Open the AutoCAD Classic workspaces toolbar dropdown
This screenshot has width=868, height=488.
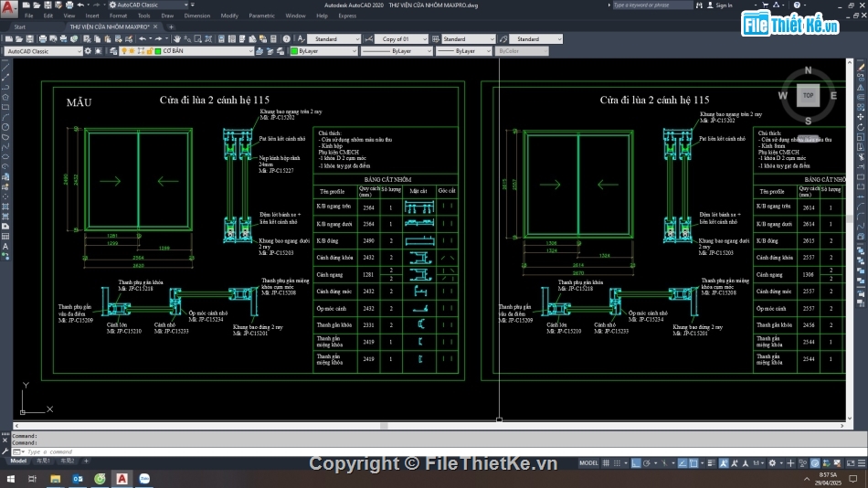[x=44, y=51]
